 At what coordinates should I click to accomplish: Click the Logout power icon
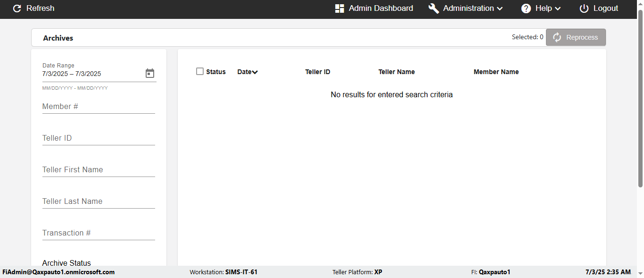pos(584,8)
